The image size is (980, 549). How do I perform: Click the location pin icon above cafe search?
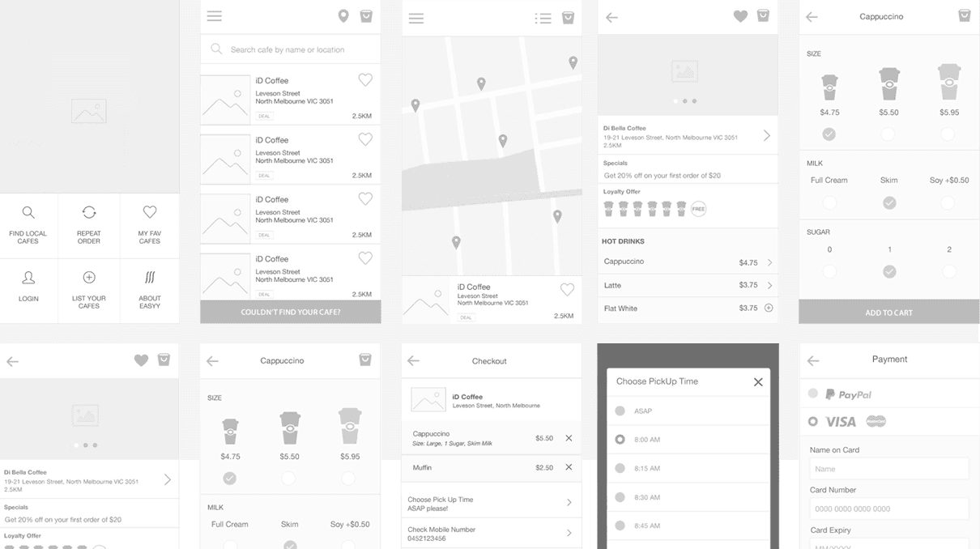343,16
